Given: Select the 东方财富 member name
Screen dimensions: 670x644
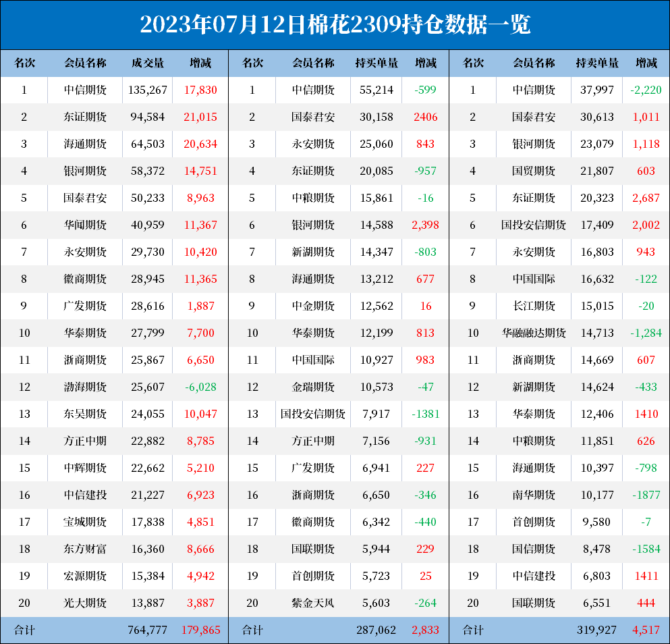Looking at the screenshot, I should 85,549.
